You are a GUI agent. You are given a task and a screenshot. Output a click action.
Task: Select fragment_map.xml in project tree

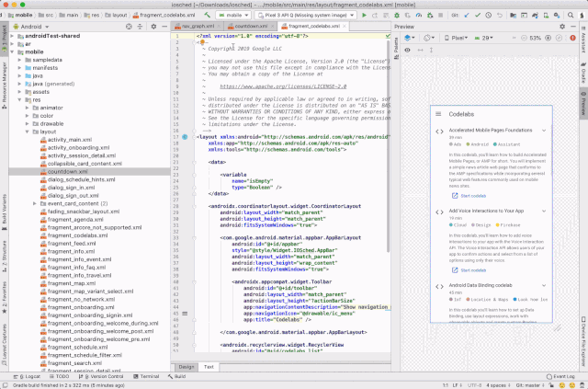coord(70,283)
